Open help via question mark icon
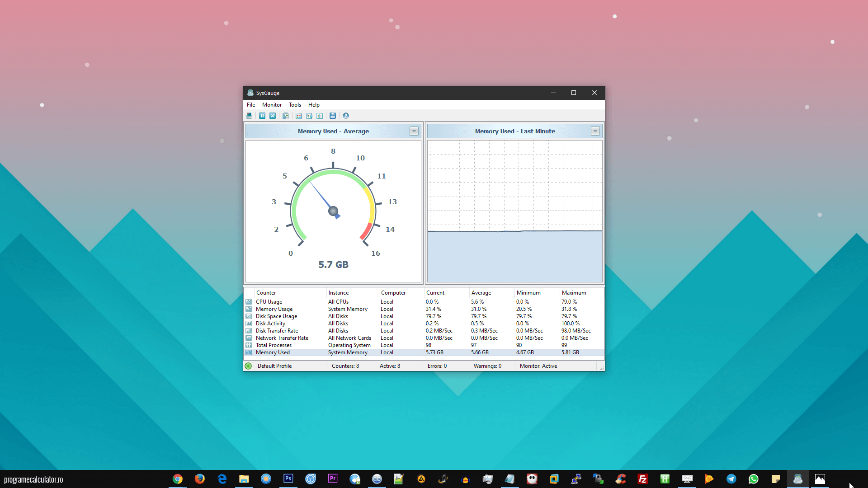 (346, 116)
